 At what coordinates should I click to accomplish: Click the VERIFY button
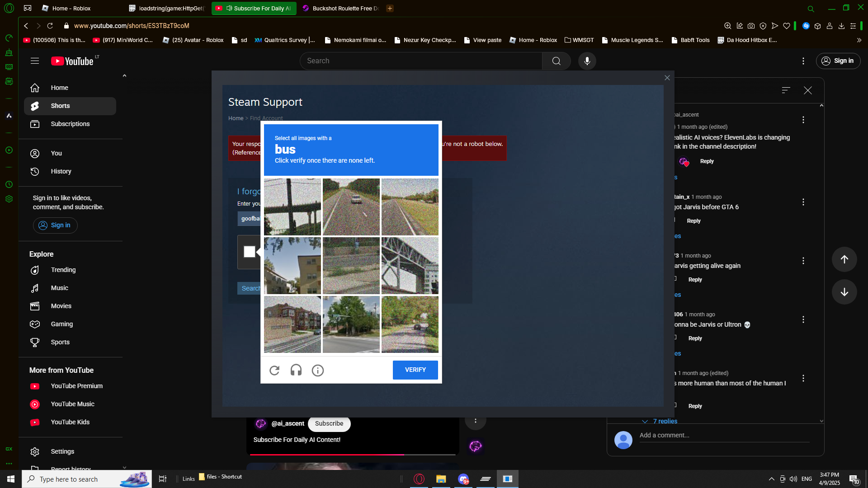(x=415, y=370)
